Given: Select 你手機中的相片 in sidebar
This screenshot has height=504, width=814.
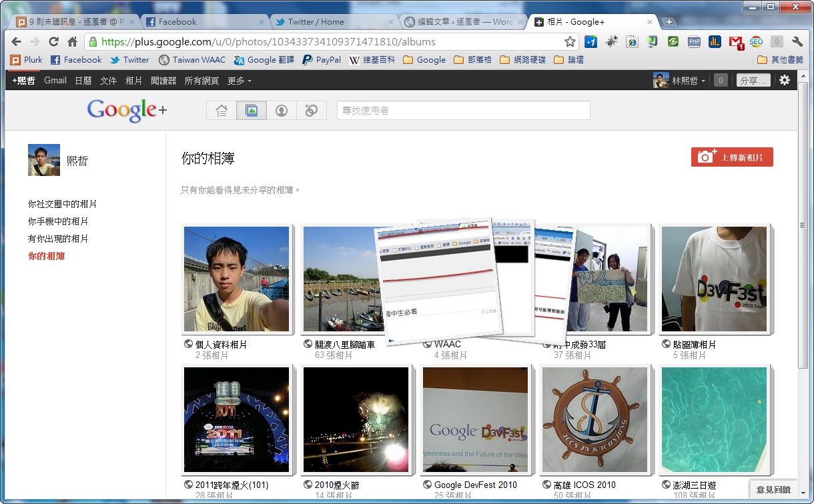Looking at the screenshot, I should [x=58, y=221].
